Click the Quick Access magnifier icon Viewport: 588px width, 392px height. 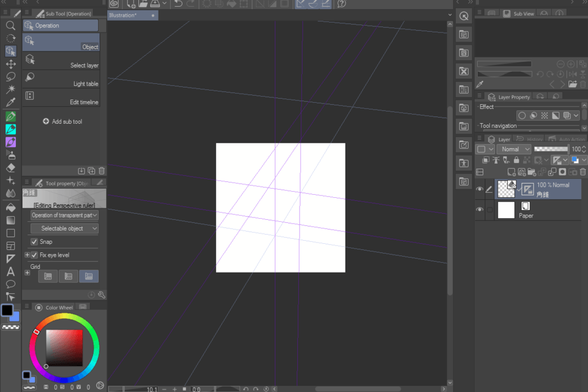(464, 16)
